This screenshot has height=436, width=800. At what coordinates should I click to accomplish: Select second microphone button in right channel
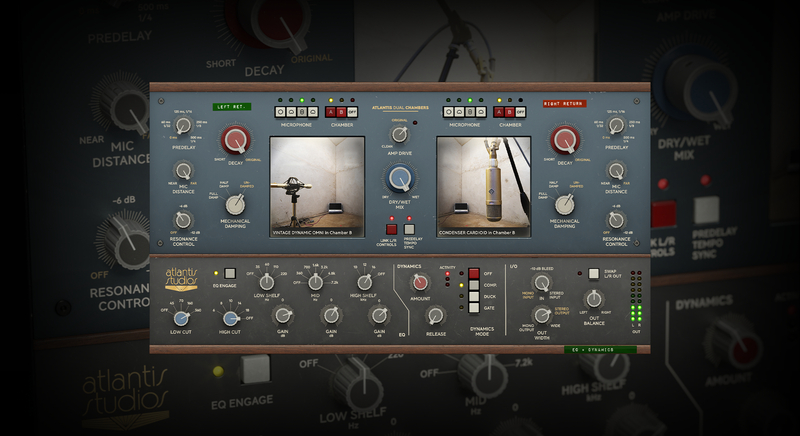[459, 112]
